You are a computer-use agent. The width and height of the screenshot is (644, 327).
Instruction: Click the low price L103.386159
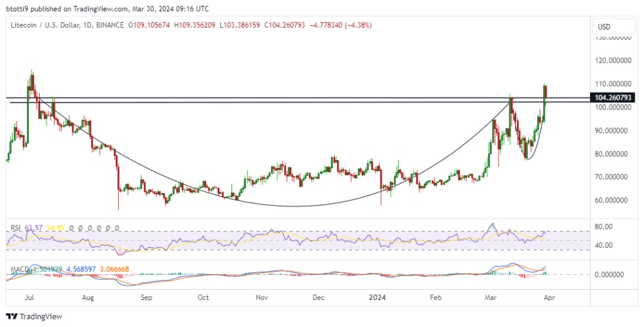pyautogui.click(x=240, y=25)
